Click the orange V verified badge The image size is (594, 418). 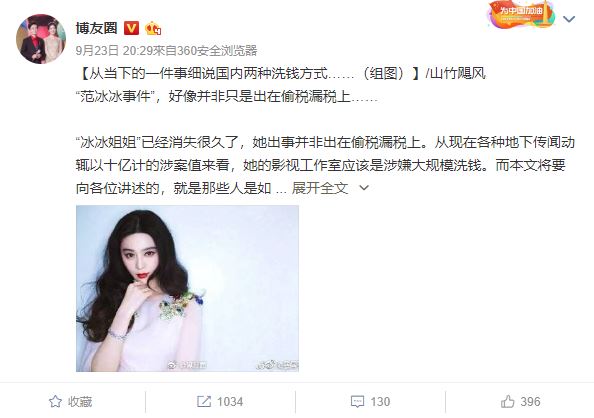pyautogui.click(x=131, y=28)
